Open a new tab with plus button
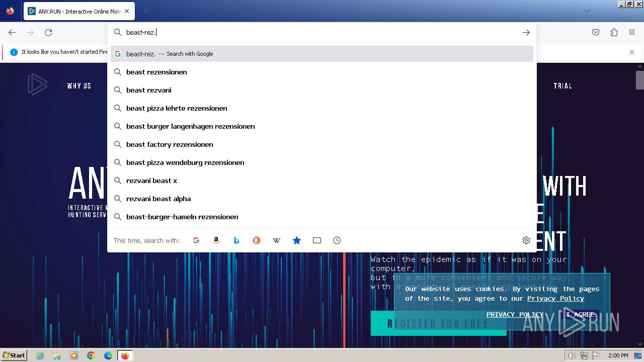This screenshot has height=362, width=644. point(145,11)
